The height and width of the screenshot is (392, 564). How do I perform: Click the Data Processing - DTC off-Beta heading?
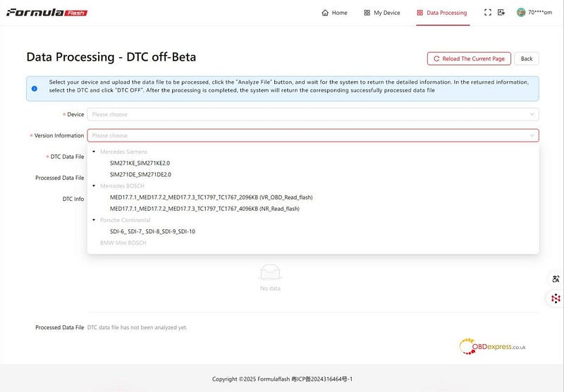(111, 57)
